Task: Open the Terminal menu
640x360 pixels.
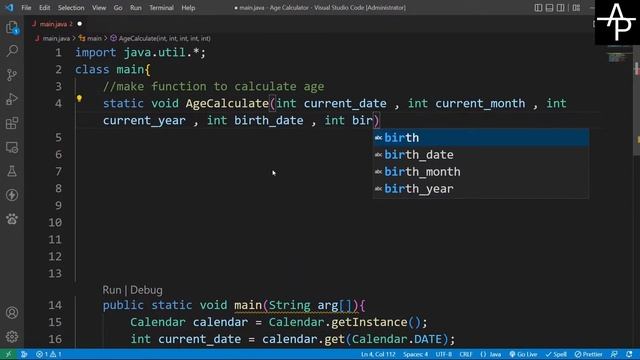Action: pos(161,8)
